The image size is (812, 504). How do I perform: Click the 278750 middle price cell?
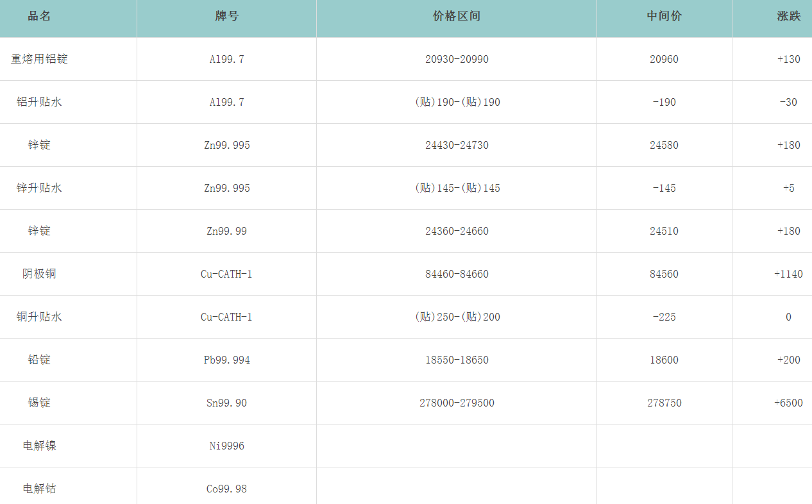(x=664, y=403)
